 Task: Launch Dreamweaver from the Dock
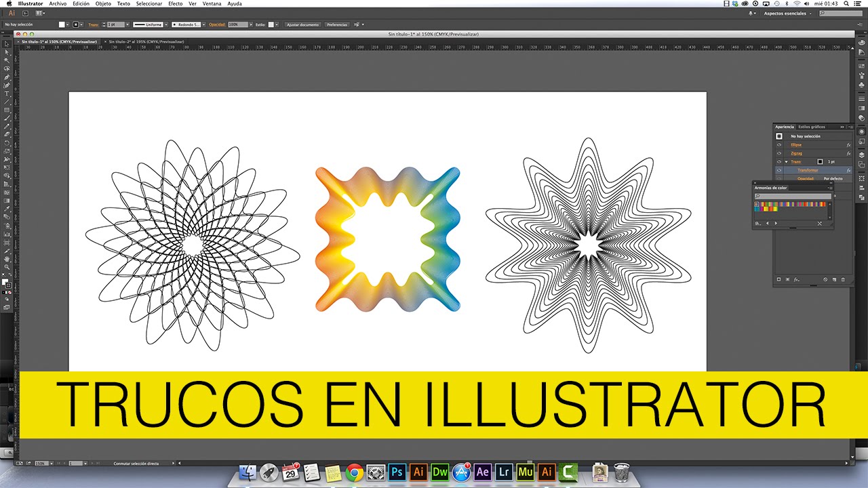tap(440, 472)
